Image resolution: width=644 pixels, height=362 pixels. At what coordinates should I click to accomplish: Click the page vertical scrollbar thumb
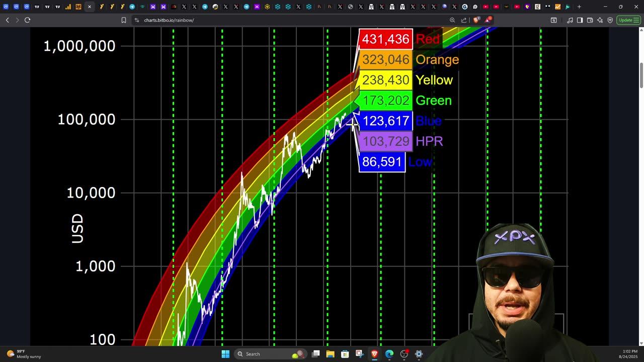click(x=641, y=75)
